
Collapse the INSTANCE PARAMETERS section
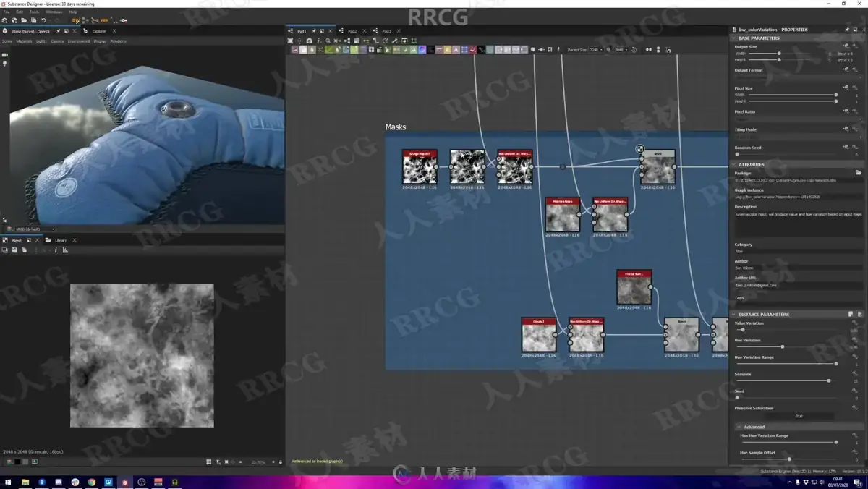pyautogui.click(x=734, y=315)
